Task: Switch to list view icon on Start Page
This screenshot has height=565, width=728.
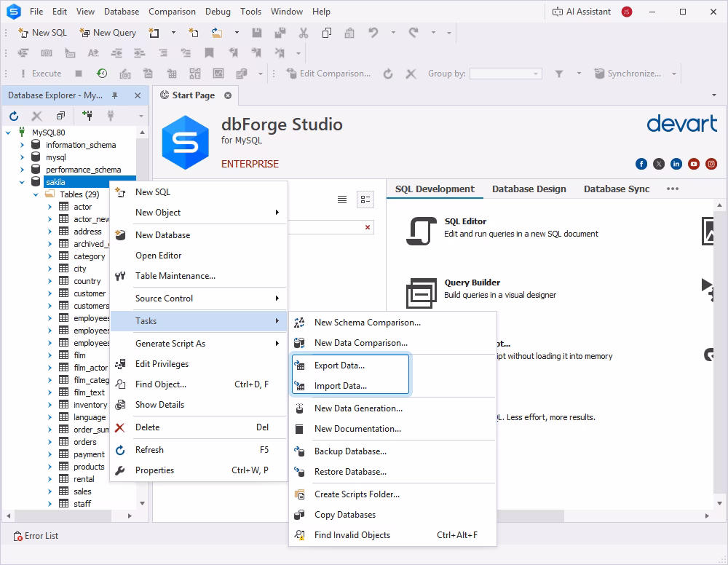Action: click(342, 199)
